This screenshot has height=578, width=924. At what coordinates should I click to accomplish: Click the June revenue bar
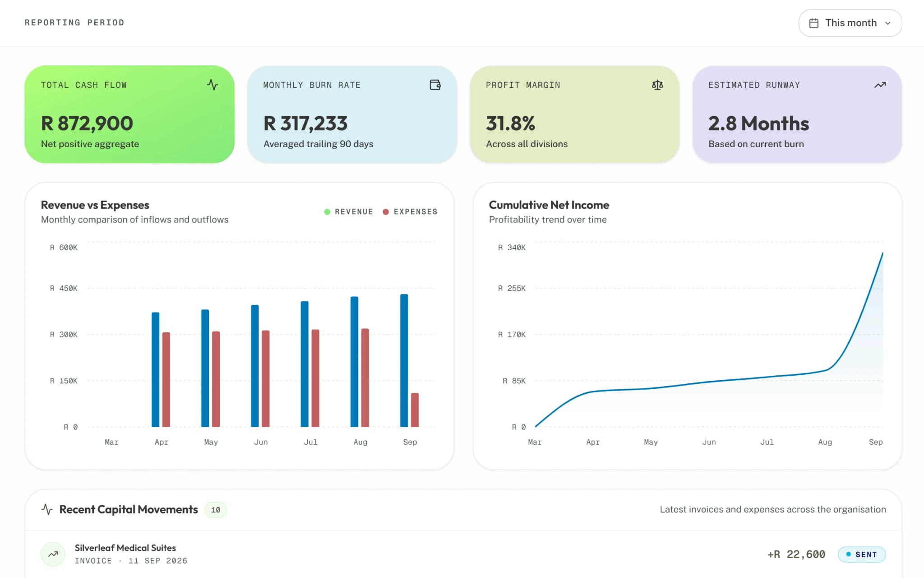[x=255, y=366]
